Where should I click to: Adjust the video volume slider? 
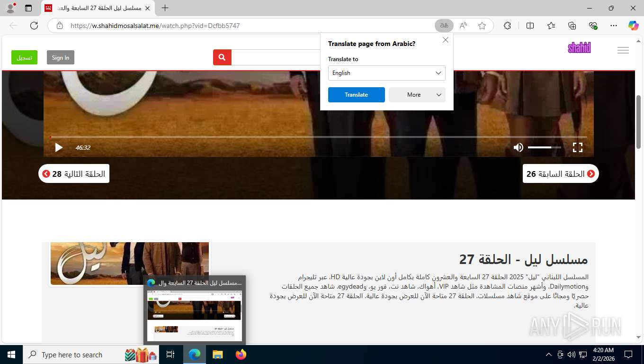tap(545, 147)
